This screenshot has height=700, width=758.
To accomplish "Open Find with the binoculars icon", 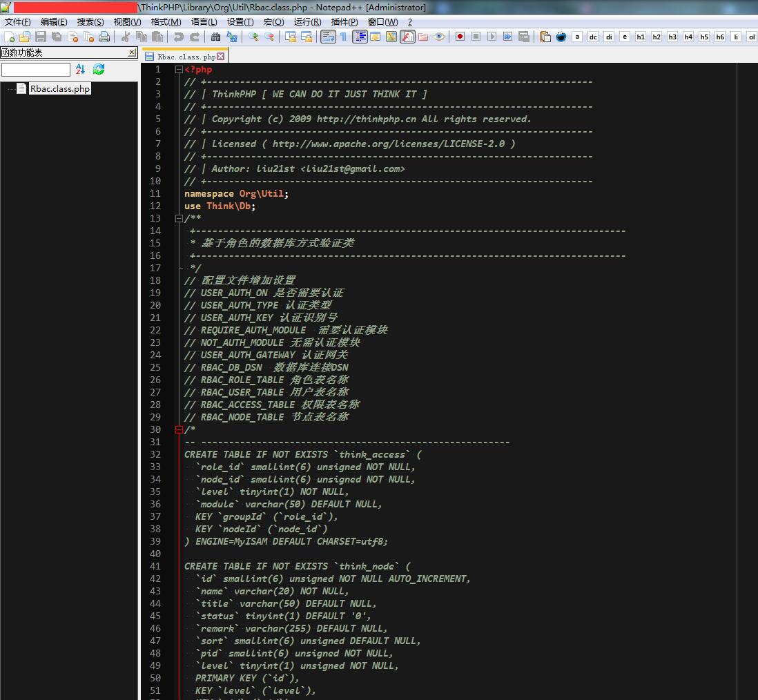I will tap(215, 37).
